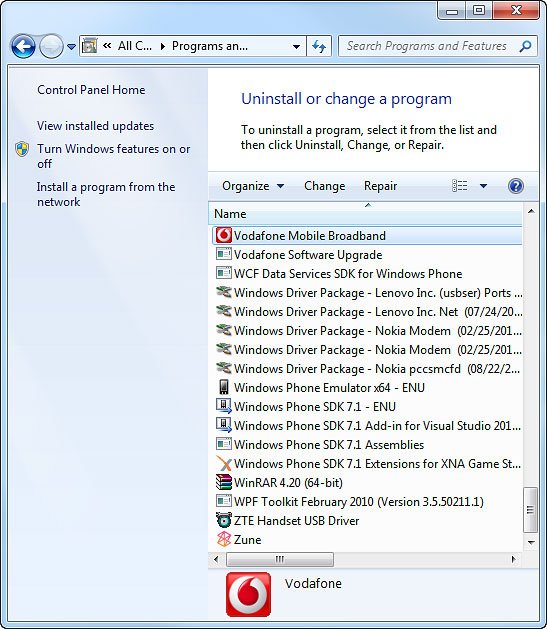
Task: Click the blue Back arrow button
Action: click(23, 47)
